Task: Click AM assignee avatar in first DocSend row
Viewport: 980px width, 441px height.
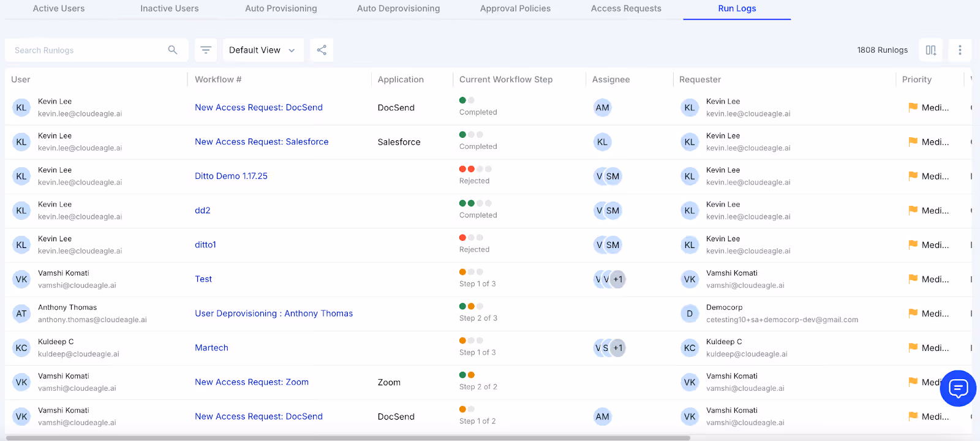Action: click(602, 107)
